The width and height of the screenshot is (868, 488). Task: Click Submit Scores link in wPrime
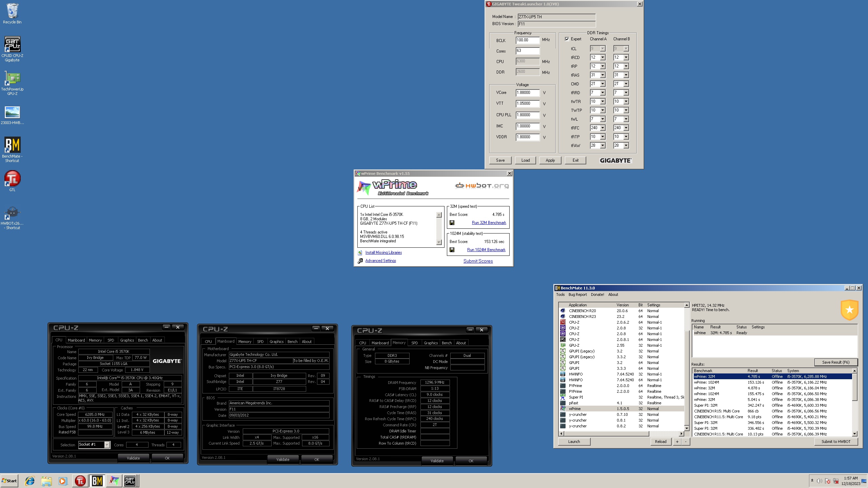478,261
